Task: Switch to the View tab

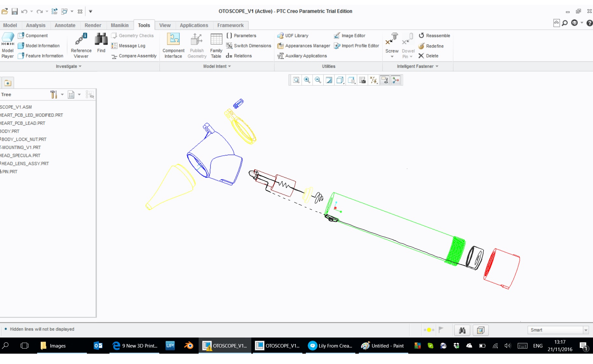Action: click(165, 25)
